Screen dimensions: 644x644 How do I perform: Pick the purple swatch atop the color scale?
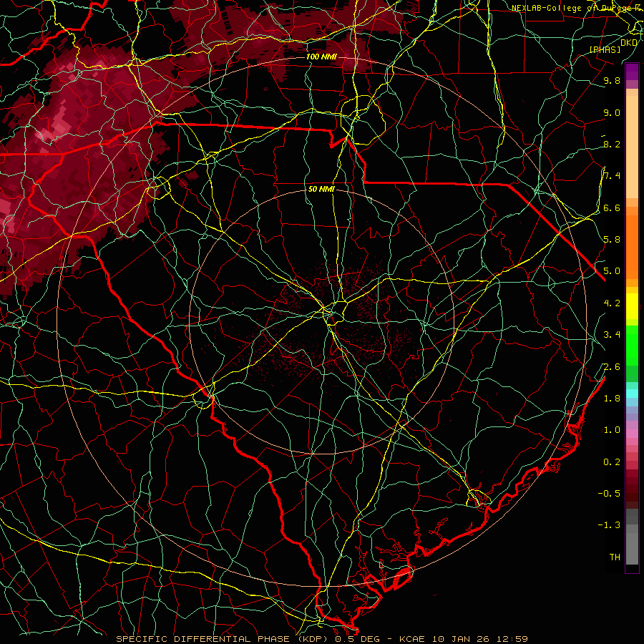pyautogui.click(x=632, y=72)
